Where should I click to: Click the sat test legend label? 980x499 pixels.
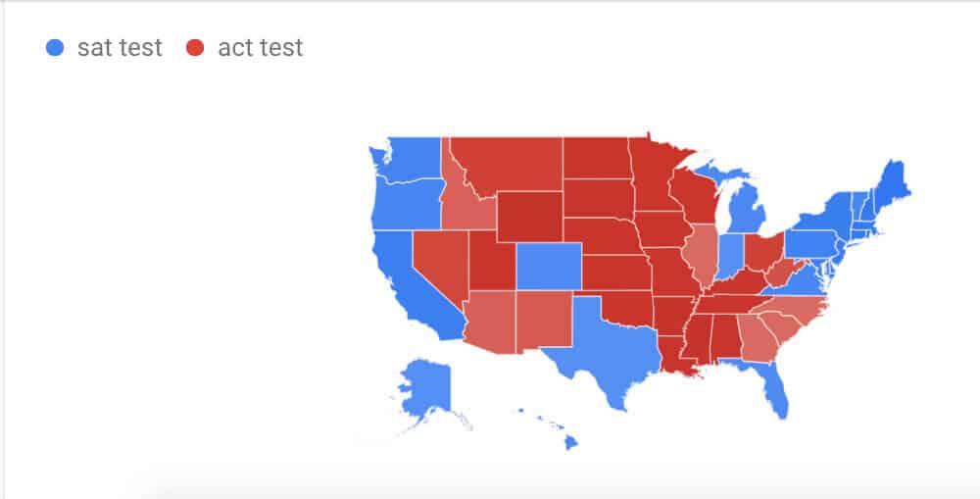click(120, 47)
